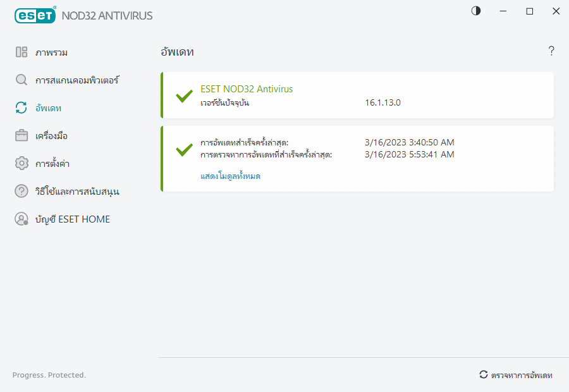Viewport: 569px width, 392px height.
Task: Click the Tools (เครื่องมือ) briefcase icon
Action: click(21, 136)
